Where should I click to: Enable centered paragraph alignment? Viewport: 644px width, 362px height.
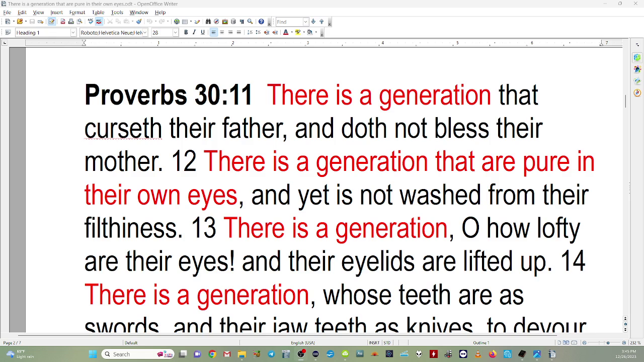pos(221,32)
